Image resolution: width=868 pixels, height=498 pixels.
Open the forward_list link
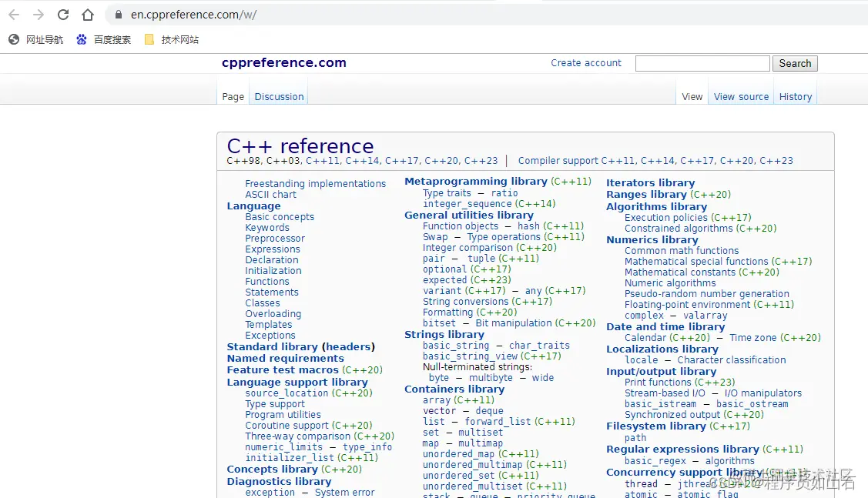click(498, 422)
